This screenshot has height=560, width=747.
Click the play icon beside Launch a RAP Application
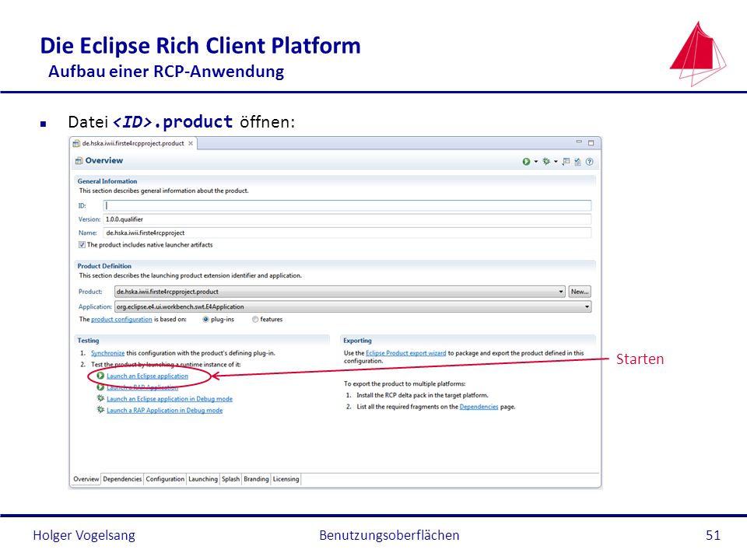point(100,387)
